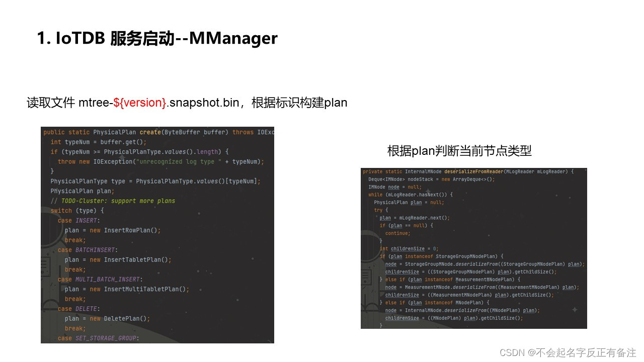
Task: Click the "// TODO-Cluster: support more plans" comment
Action: pyautogui.click(x=113, y=201)
